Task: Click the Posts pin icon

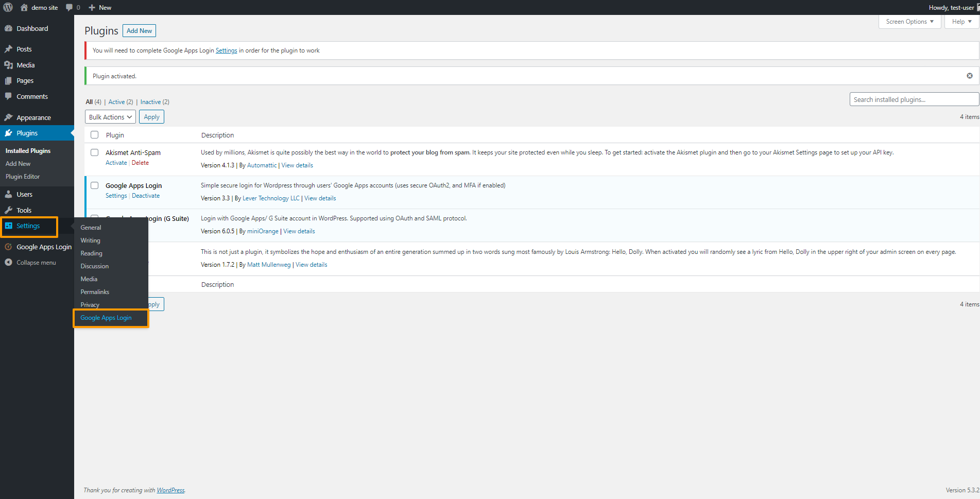Action: coord(8,49)
